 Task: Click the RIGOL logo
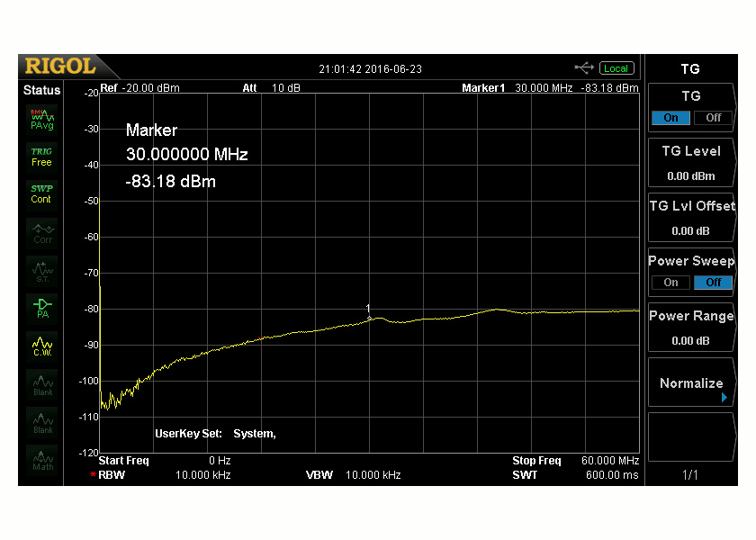point(59,67)
